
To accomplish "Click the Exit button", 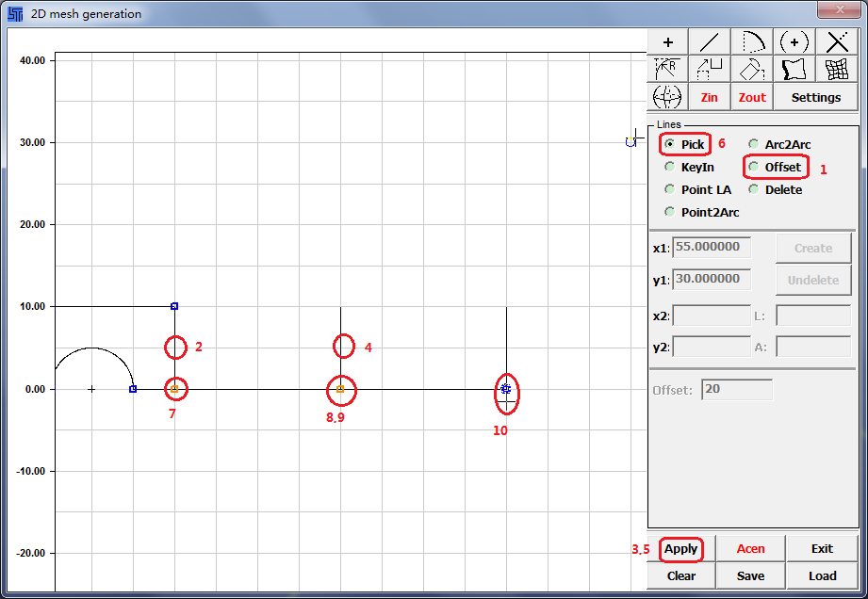I will [x=822, y=549].
